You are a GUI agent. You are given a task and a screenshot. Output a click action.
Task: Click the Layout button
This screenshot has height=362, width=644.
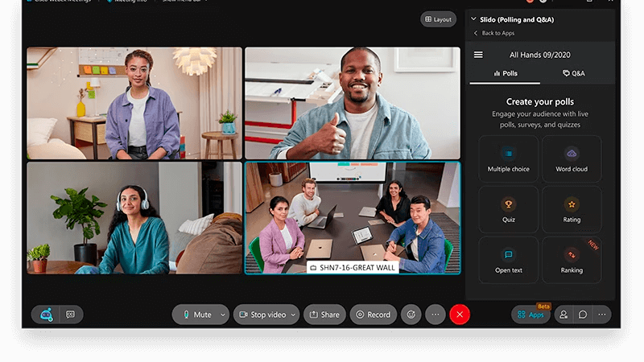(x=438, y=19)
